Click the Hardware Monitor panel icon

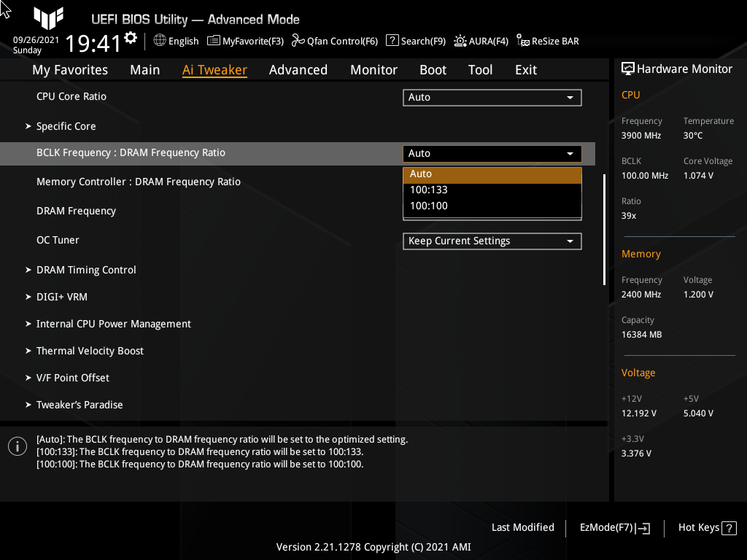point(628,68)
